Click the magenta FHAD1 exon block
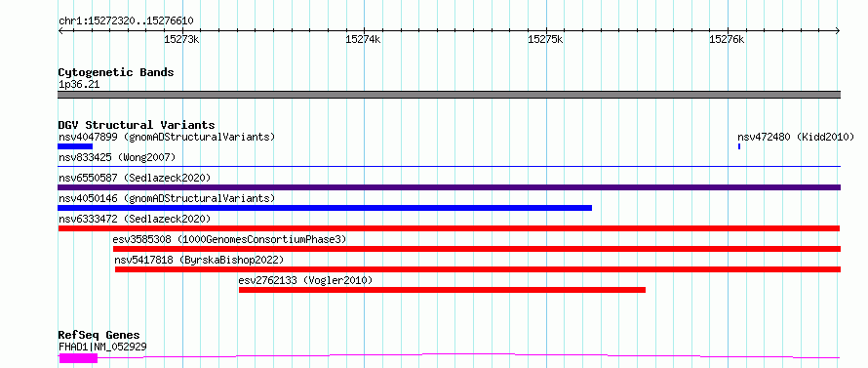This screenshot has height=368, width=868. tap(78, 358)
